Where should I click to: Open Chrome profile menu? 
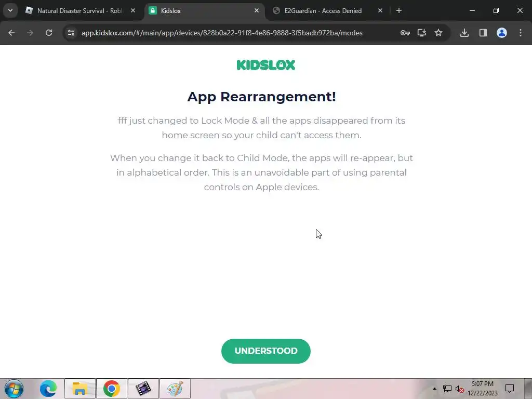click(x=502, y=33)
